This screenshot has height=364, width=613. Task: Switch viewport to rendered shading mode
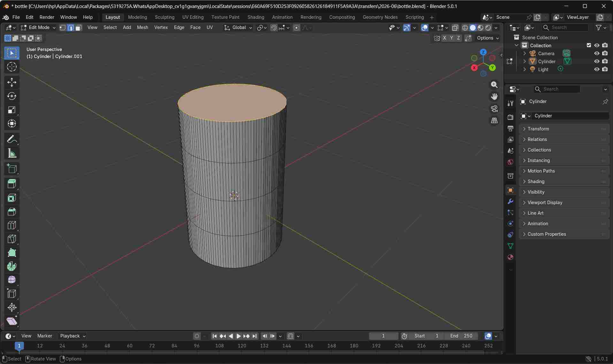coord(488,28)
